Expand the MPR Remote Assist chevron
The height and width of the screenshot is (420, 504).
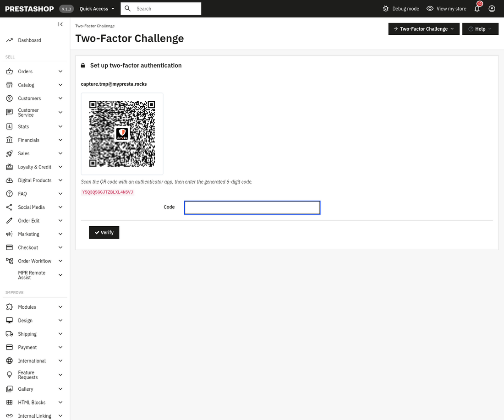[60, 275]
